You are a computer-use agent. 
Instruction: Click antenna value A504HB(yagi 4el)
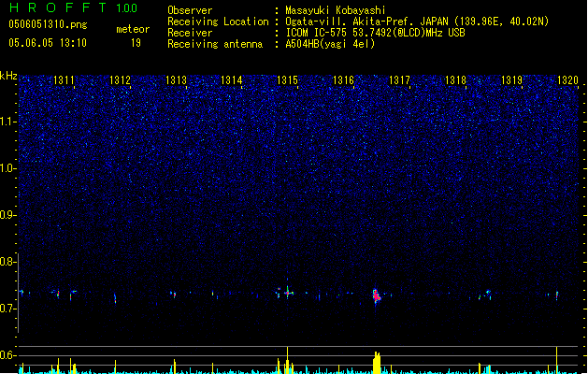pyautogui.click(x=330, y=44)
